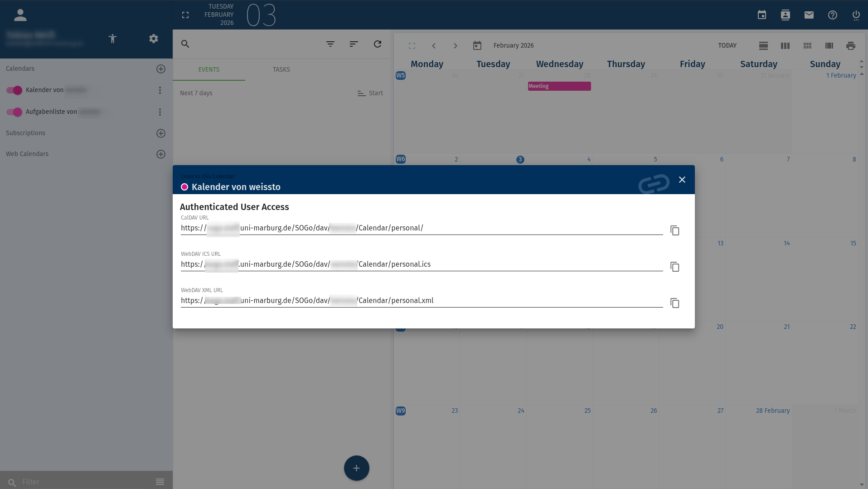The height and width of the screenshot is (489, 868).
Task: Open options menu for Kalender von
Action: pos(160,90)
